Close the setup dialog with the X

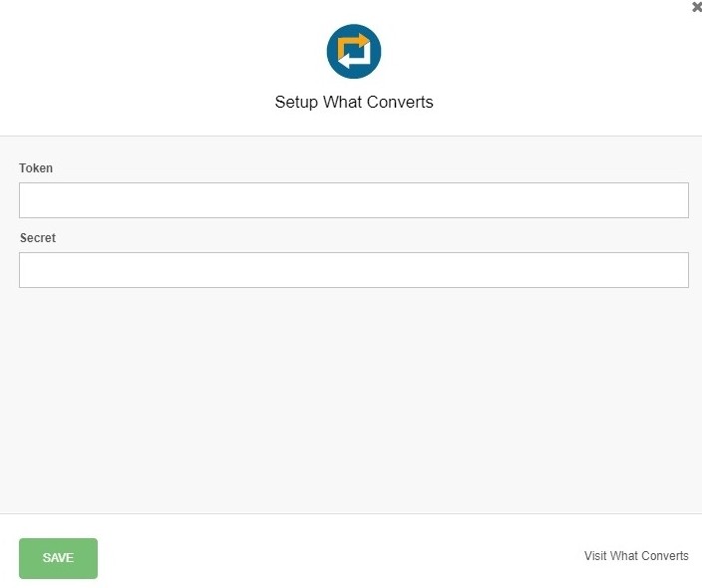click(697, 7)
